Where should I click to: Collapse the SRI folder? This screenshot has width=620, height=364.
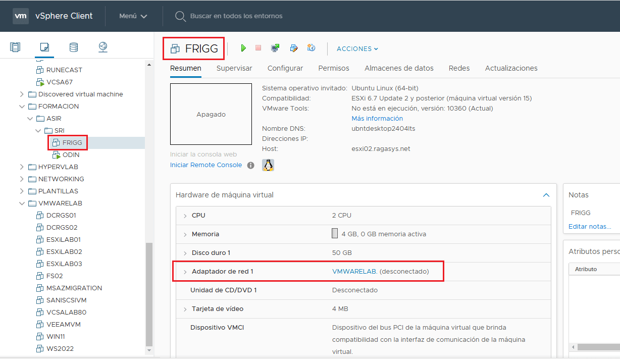pyautogui.click(x=38, y=130)
